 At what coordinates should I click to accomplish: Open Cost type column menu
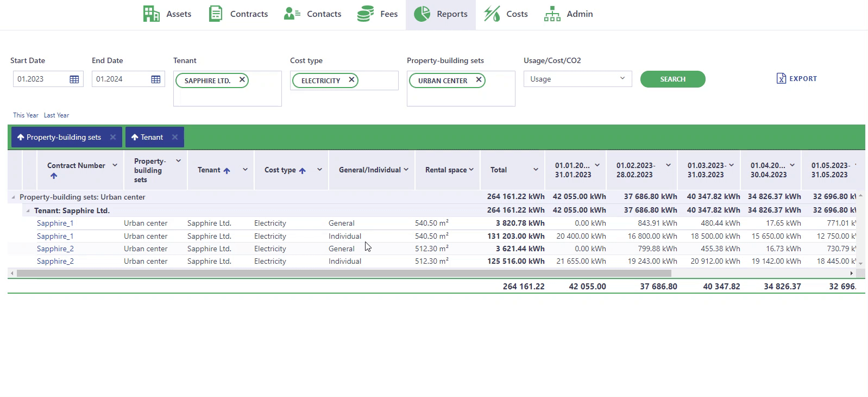click(319, 170)
